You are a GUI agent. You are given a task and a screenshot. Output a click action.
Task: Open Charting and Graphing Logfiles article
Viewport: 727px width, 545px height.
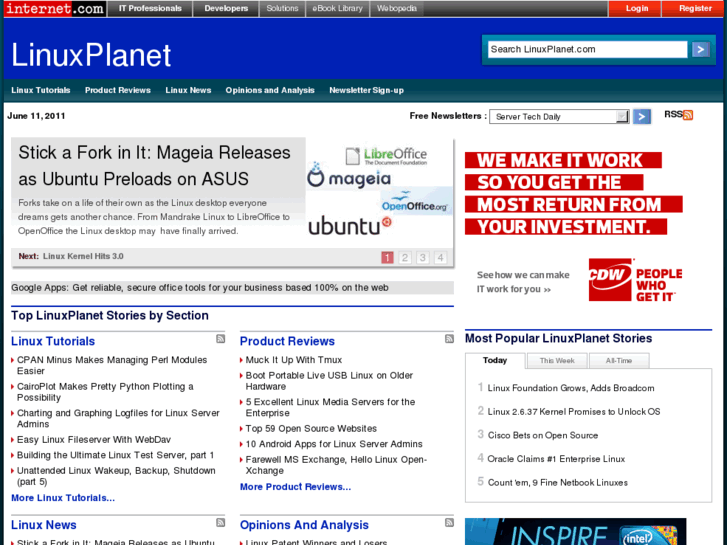[x=118, y=418]
